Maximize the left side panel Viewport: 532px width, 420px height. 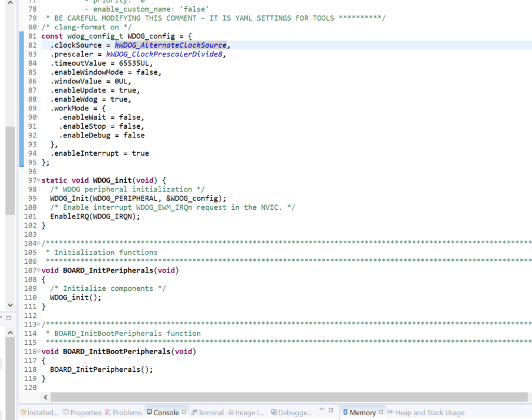pyautogui.click(x=9, y=318)
